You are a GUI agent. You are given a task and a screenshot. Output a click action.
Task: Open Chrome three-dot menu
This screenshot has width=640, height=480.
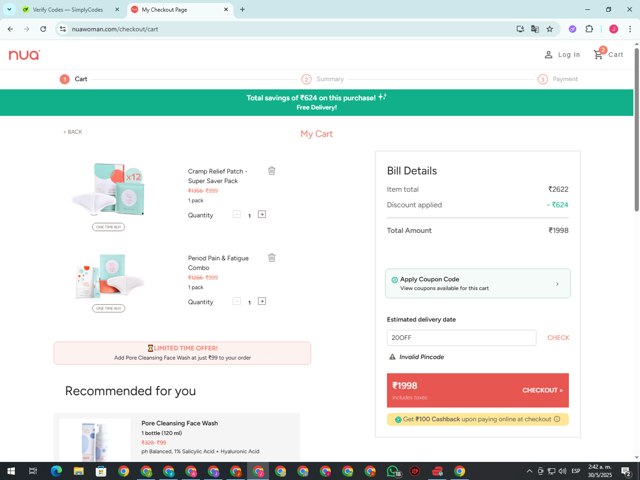point(630,29)
